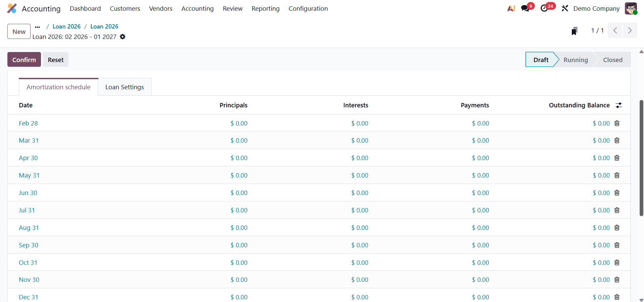The image size is (644, 302).
Task: Expand the breadcrumb ellipsis
Action: (37, 27)
